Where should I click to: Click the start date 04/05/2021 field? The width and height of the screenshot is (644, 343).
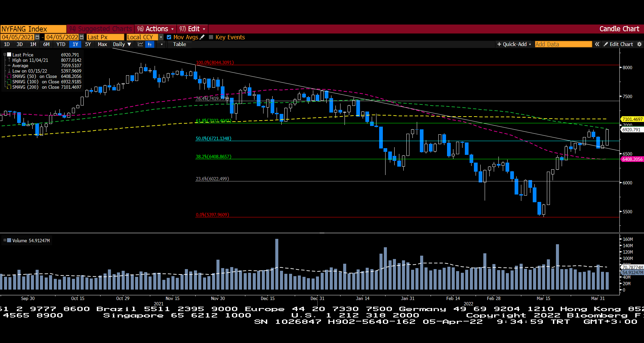pos(17,37)
